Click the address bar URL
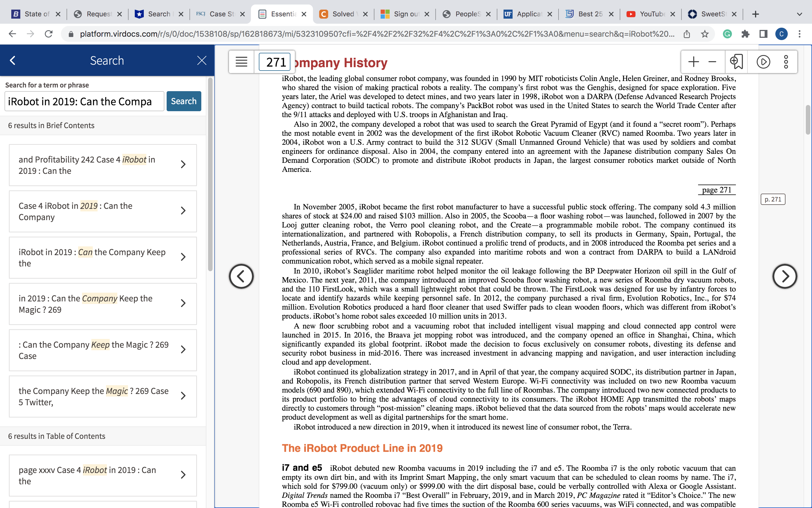The height and width of the screenshot is (508, 812). coord(377,34)
